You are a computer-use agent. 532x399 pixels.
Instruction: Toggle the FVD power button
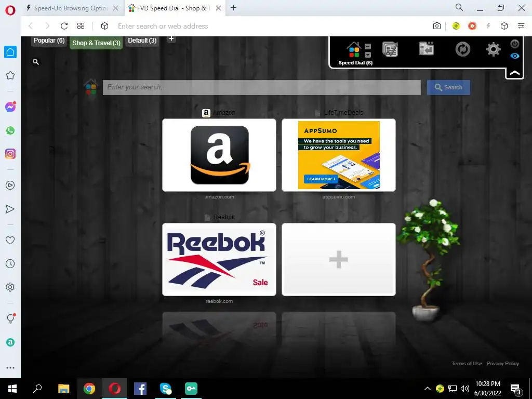point(515,44)
